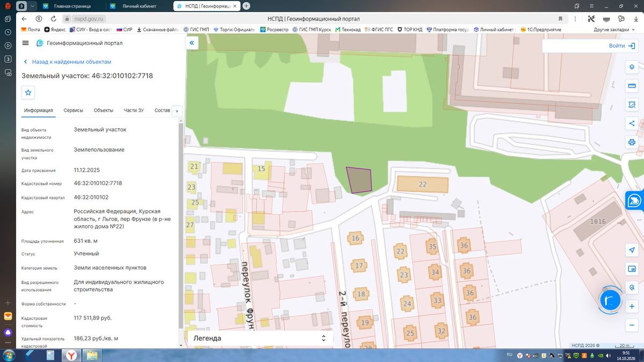This screenshot has width=644, height=362.
Task: Select the Информация tab
Action: click(x=39, y=110)
